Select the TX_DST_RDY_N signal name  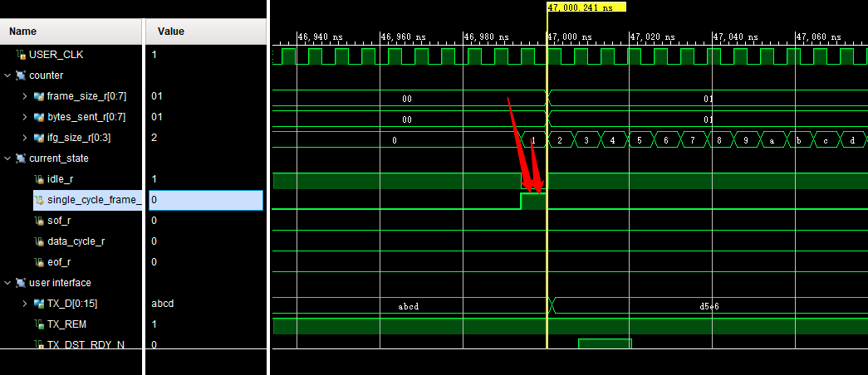[86, 344]
